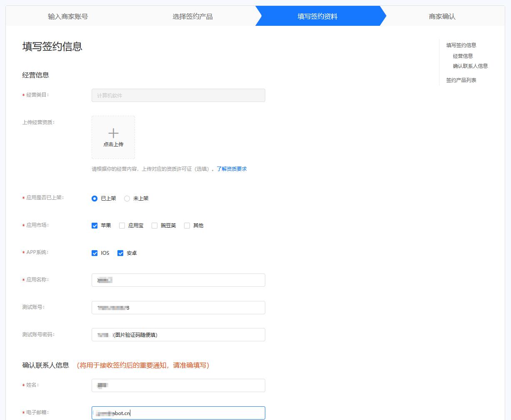Click the 应用名称 input field

click(x=178, y=280)
